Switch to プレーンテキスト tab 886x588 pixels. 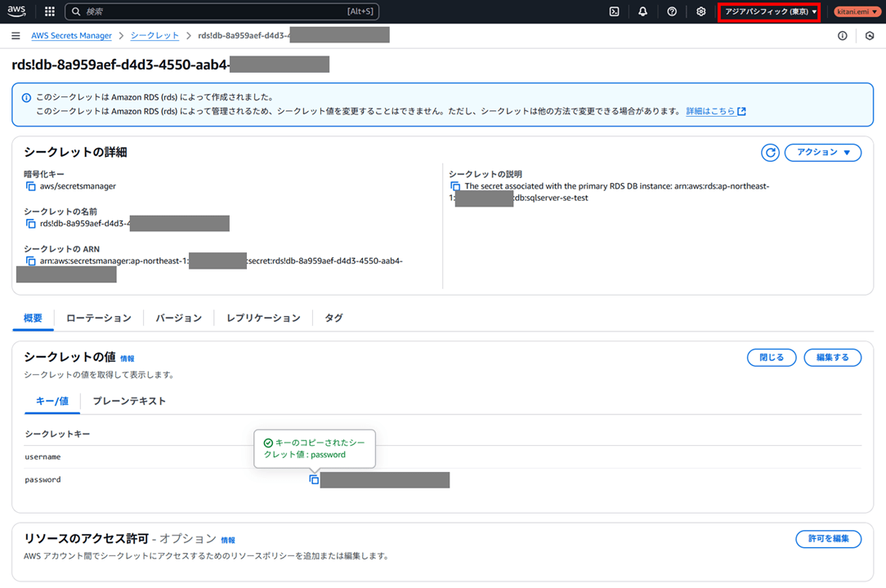click(129, 401)
